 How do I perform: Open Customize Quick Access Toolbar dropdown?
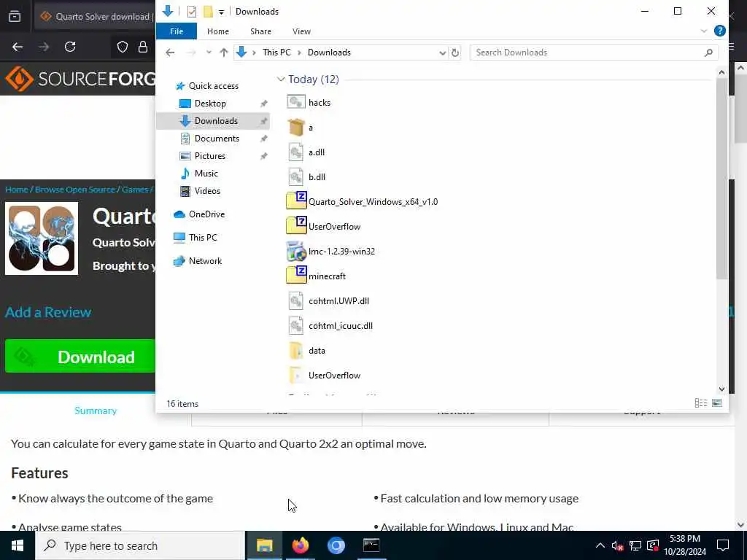pyautogui.click(x=221, y=12)
